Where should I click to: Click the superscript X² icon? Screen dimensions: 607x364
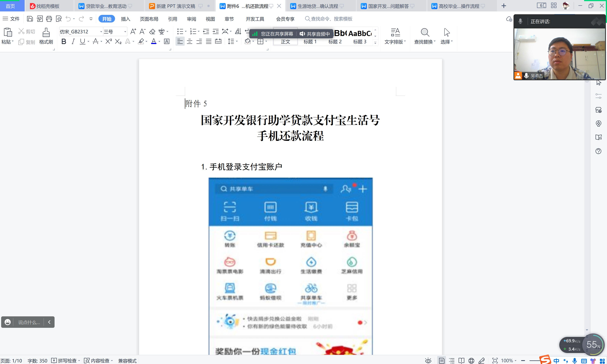109,42
